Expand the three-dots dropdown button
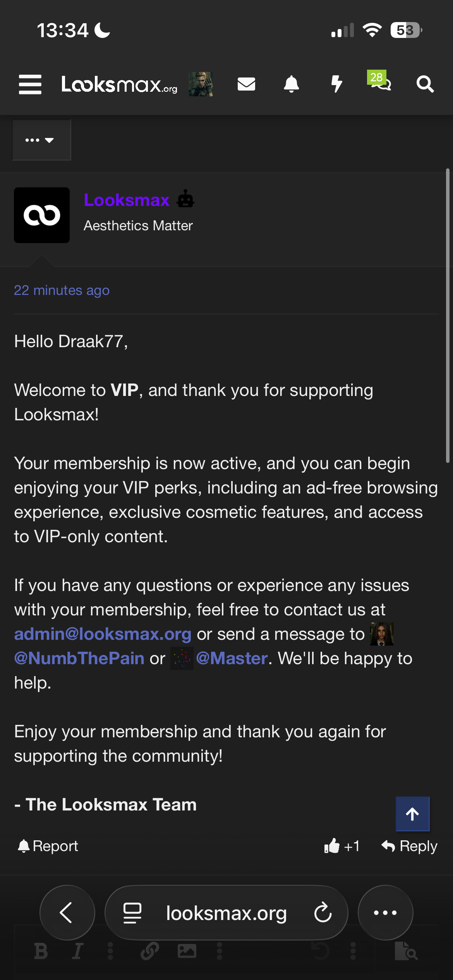Screen dimensions: 453x980 41,140
